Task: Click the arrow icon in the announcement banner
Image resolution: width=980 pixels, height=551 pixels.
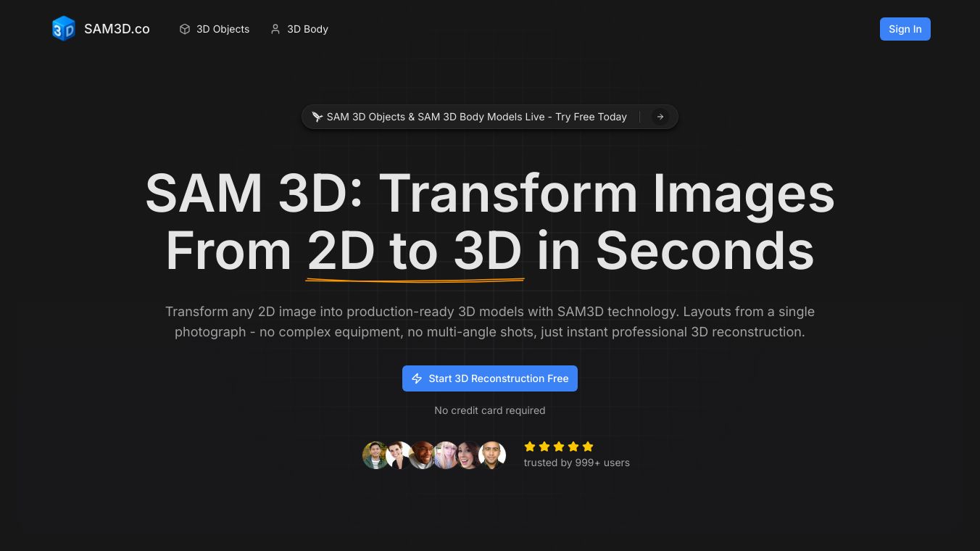Action: (x=660, y=117)
